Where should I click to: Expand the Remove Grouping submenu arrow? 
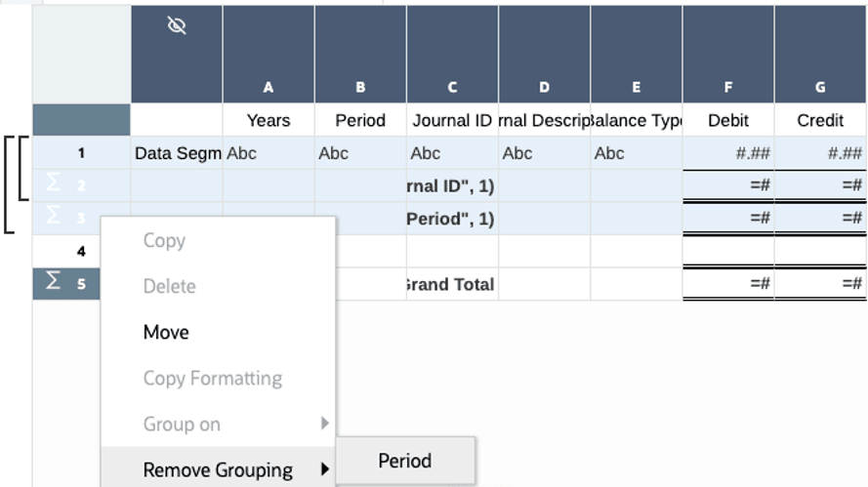[x=325, y=469]
